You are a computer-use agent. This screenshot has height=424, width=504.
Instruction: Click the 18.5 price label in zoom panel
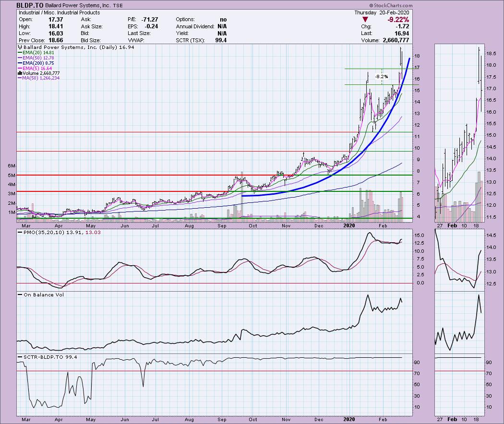coord(491,53)
